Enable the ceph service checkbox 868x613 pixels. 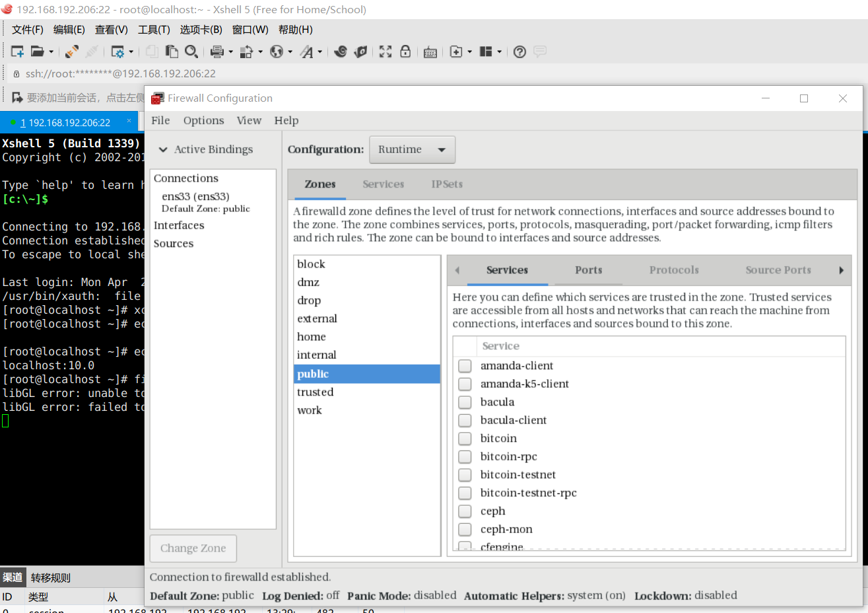point(465,511)
